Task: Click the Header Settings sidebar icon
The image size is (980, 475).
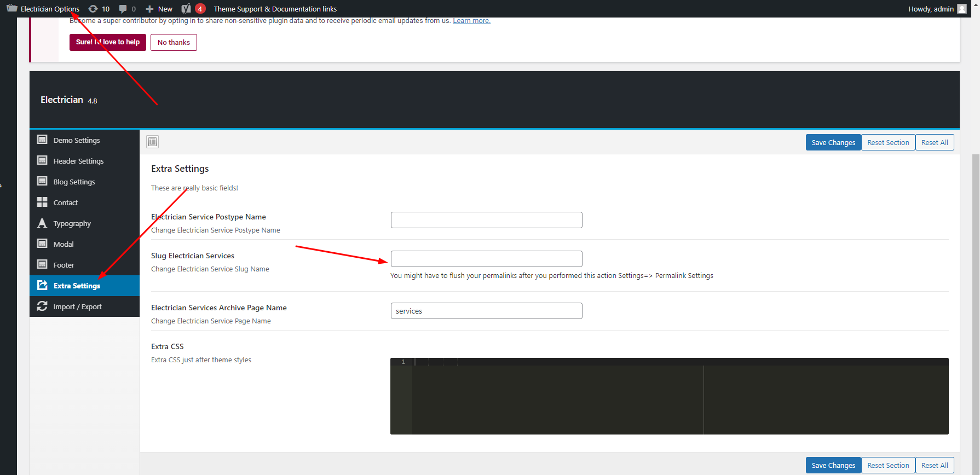Action: click(42, 160)
